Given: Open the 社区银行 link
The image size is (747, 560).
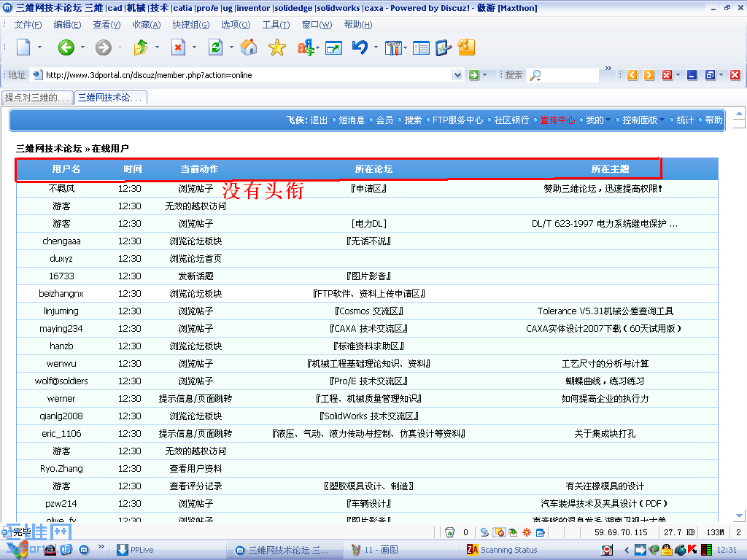Looking at the screenshot, I should 511,120.
